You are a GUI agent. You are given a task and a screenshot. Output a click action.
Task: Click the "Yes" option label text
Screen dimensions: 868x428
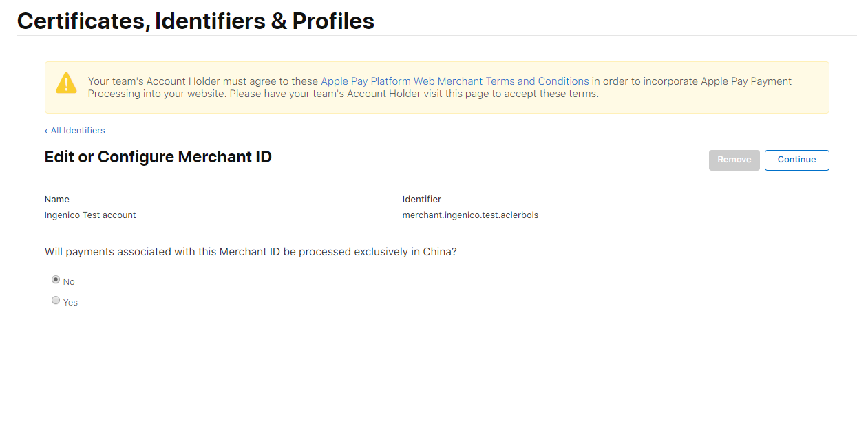(70, 303)
